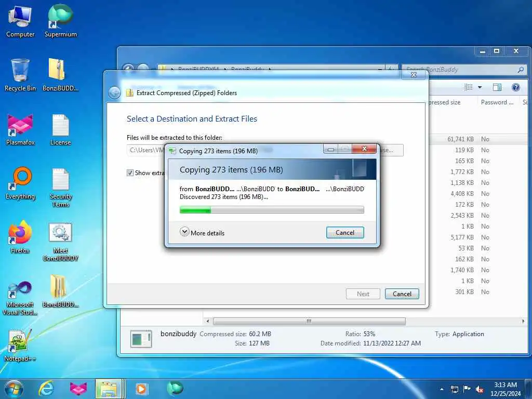Launch Internet Explorer from the taskbar
Image resolution: width=532 pixels, height=399 pixels.
click(x=46, y=389)
